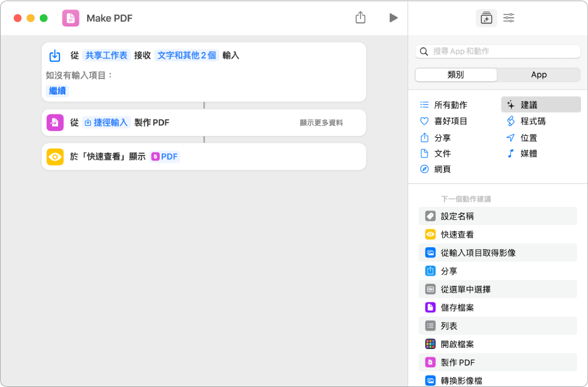Click the Make PDF shortcut icon in title bar

click(x=71, y=18)
